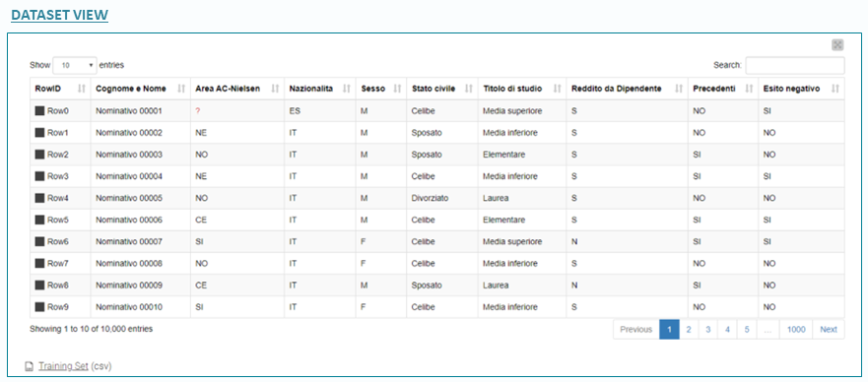Sort the Area AC-Nielsen column
868x382 pixels.
[x=275, y=89]
